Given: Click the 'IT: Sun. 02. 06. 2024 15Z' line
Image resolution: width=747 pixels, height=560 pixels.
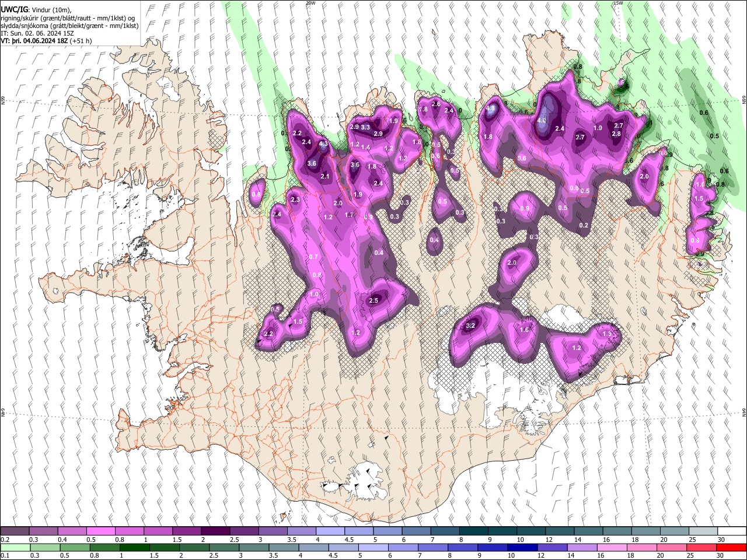Looking at the screenshot, I should click(x=37, y=33).
